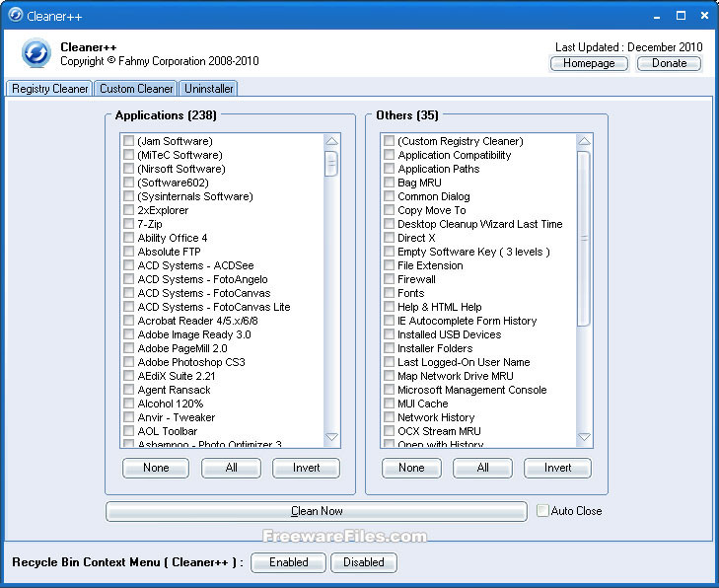Click Invert under Others list
Image resolution: width=719 pixels, height=588 pixels.
pos(557,468)
